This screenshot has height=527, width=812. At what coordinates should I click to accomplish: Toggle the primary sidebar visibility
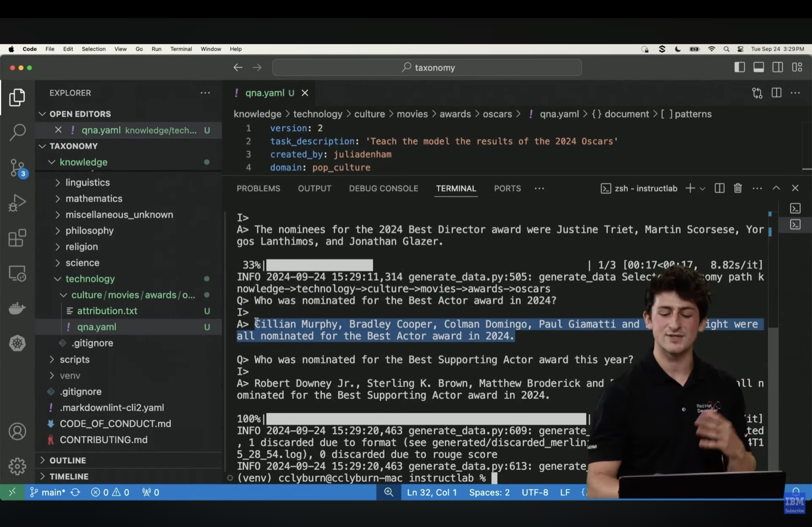pos(739,67)
